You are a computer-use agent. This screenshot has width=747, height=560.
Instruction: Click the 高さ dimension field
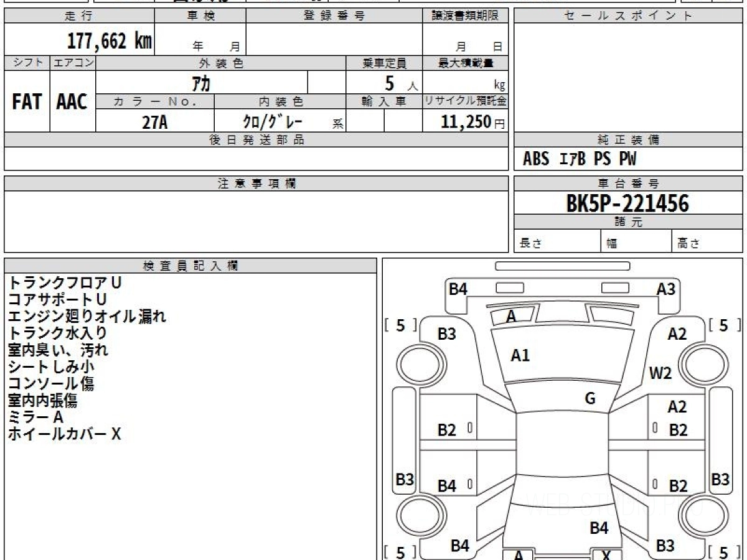pyautogui.click(x=707, y=241)
